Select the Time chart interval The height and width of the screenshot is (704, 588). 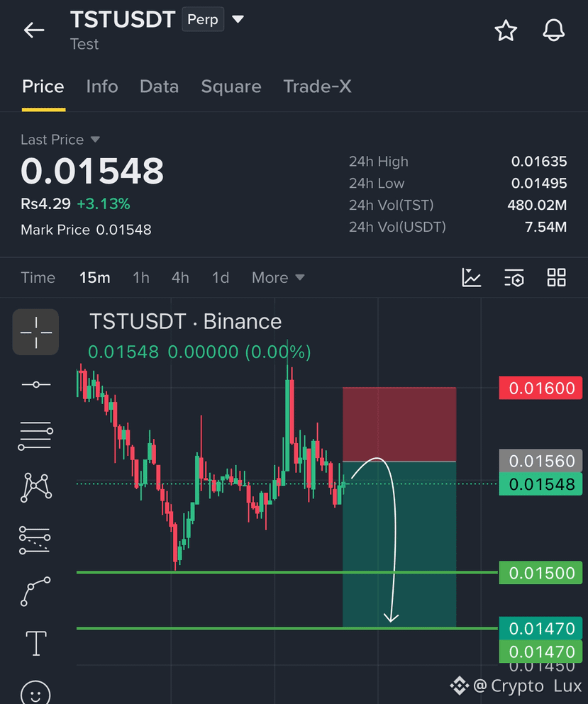(x=38, y=277)
